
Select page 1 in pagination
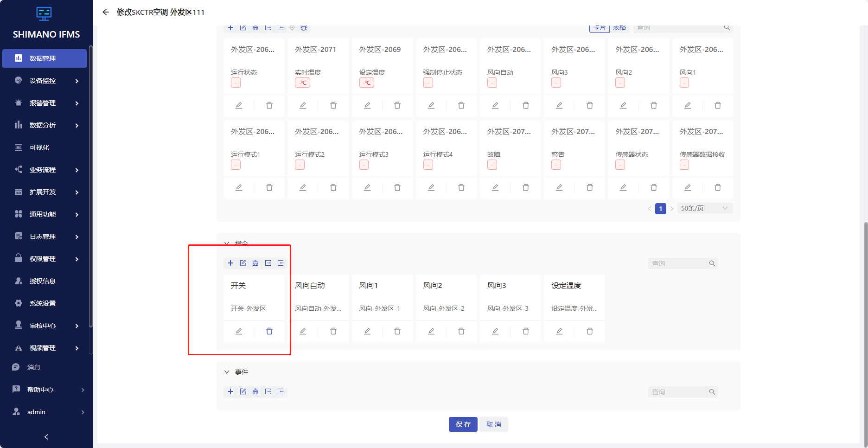[661, 209]
